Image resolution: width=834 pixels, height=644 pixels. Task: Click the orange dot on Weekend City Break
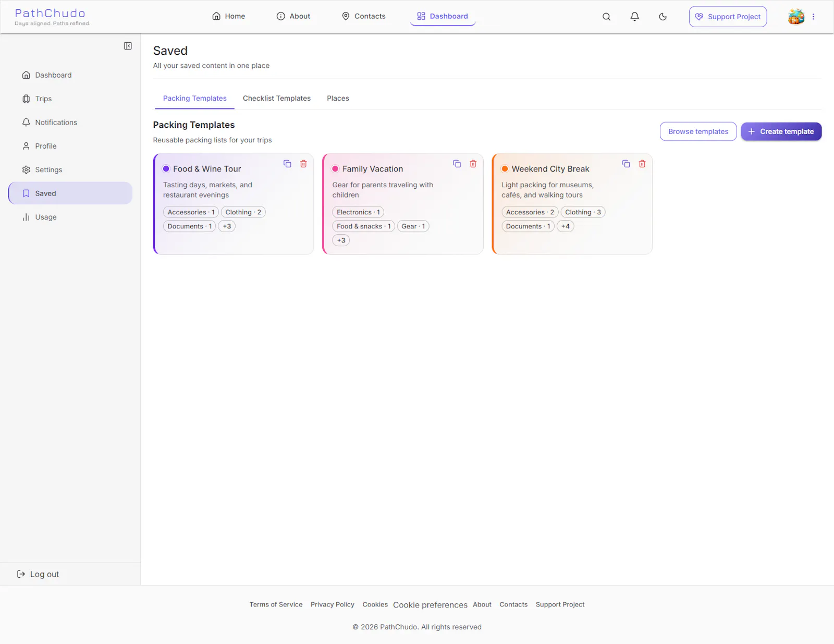(x=505, y=169)
